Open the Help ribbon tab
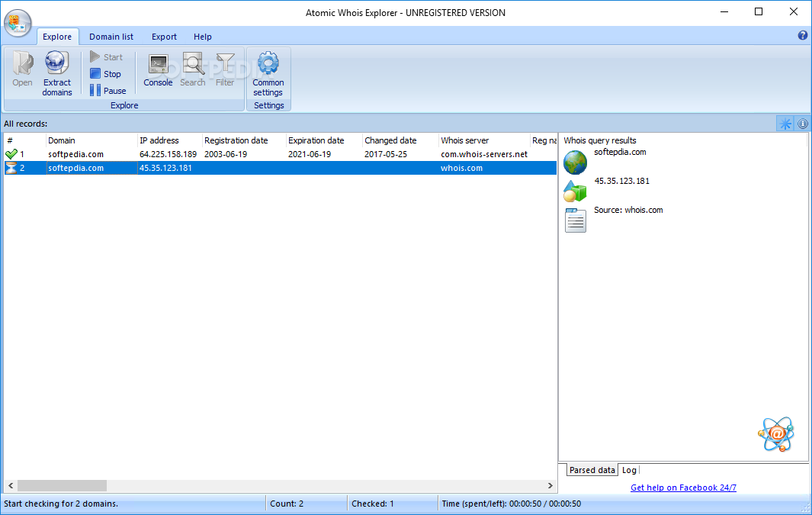Screen dimensions: 812x515 [x=203, y=37]
